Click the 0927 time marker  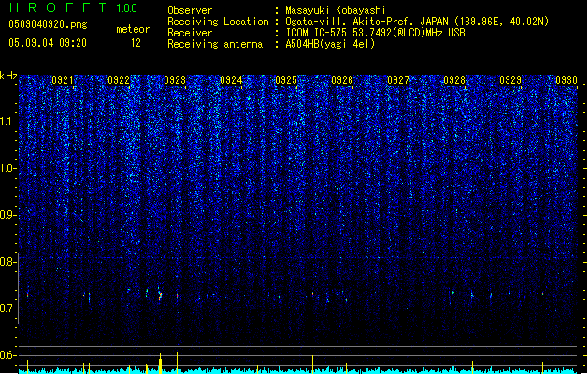pyautogui.click(x=398, y=80)
